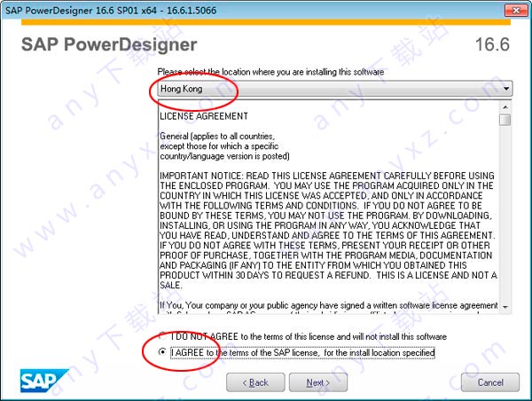Click the LICENSE AGREEMENT heading text
The width and height of the screenshot is (532, 401).
tap(204, 116)
